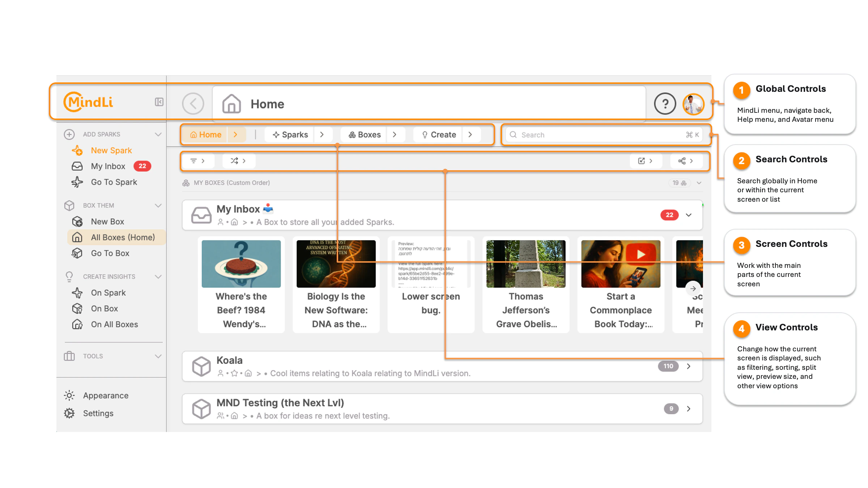Screen dimensions: 868x488
Task: Select All Boxes (Home) in sidebar
Action: (x=116, y=237)
